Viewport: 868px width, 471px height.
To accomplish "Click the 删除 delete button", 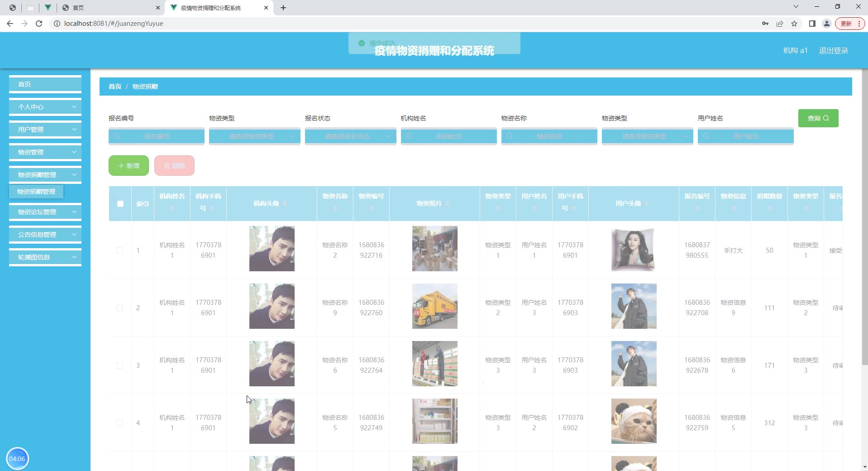I will 174,166.
